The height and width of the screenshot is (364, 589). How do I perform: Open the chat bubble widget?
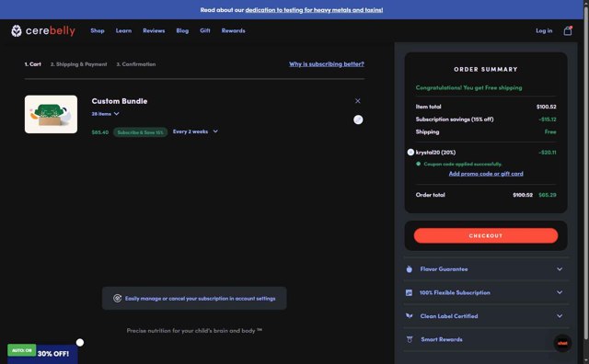562,343
